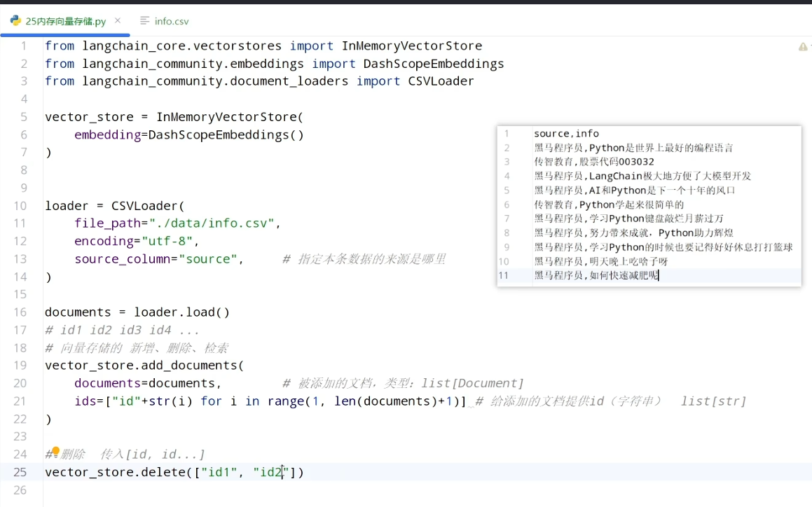
Task: Click the yellow lightbulb on line 24
Action: (x=55, y=450)
